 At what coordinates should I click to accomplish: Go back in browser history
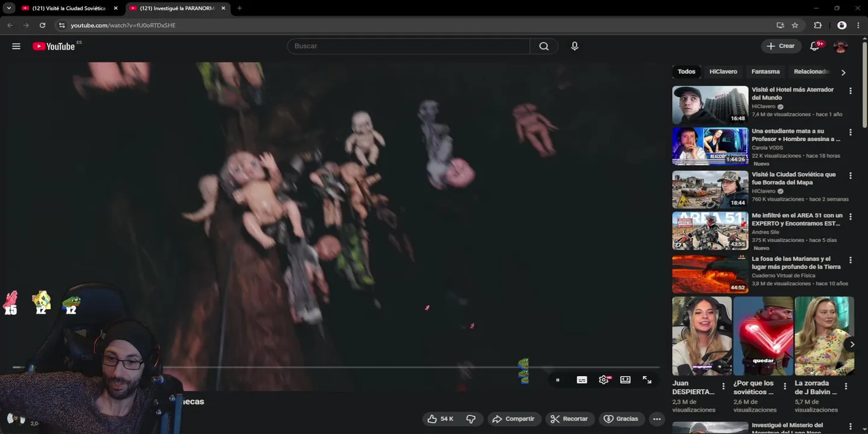tap(10, 25)
